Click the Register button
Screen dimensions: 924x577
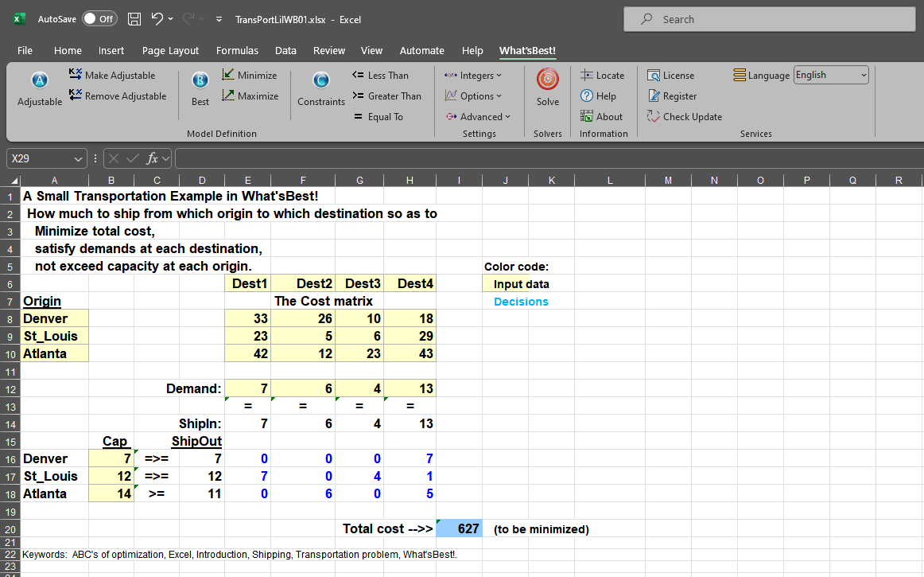672,96
